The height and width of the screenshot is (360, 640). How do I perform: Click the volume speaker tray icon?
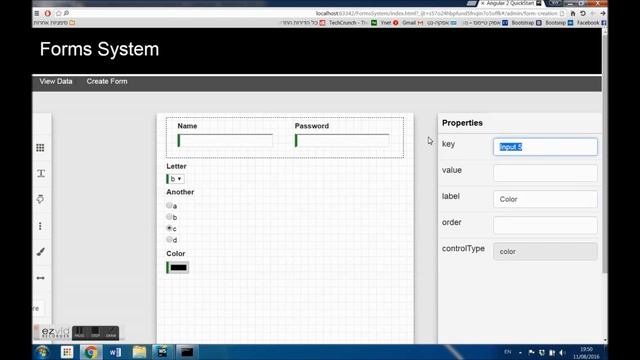tap(562, 353)
